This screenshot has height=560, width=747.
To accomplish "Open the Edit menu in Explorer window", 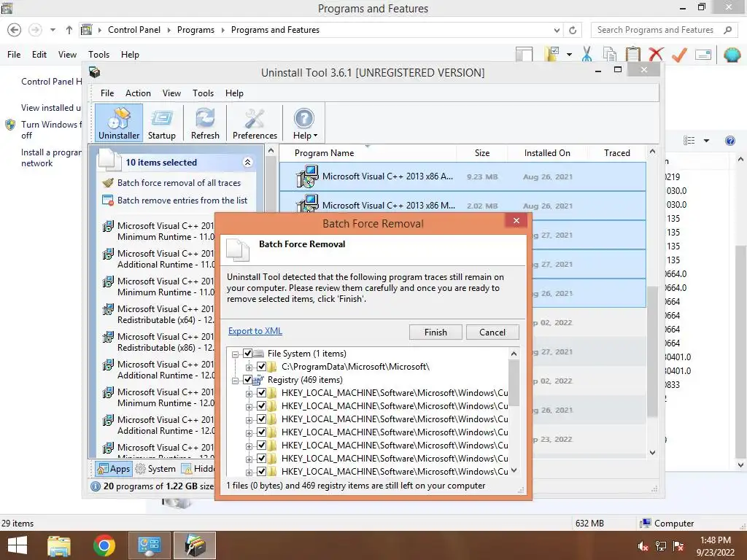I will point(39,55).
